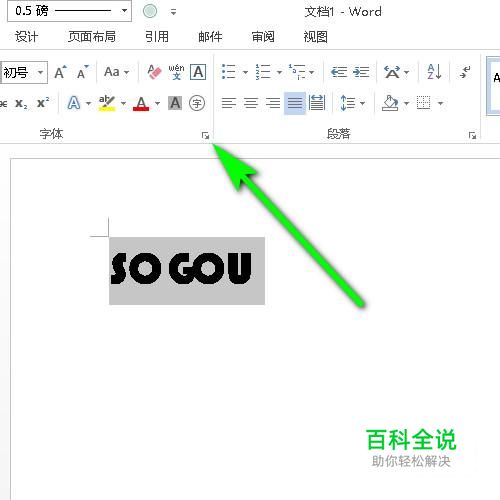Expand the borders dropdown arrow
Viewport: 500px width, 500px height.
click(440, 103)
